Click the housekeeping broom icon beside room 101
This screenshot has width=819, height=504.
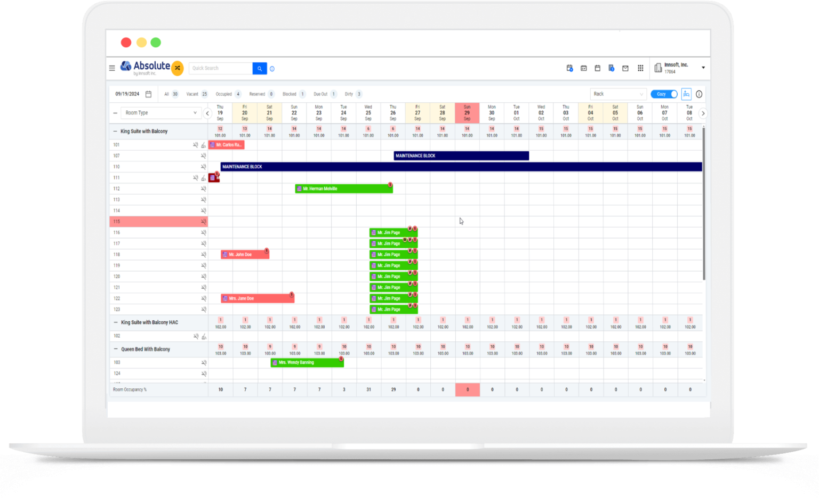(203, 145)
